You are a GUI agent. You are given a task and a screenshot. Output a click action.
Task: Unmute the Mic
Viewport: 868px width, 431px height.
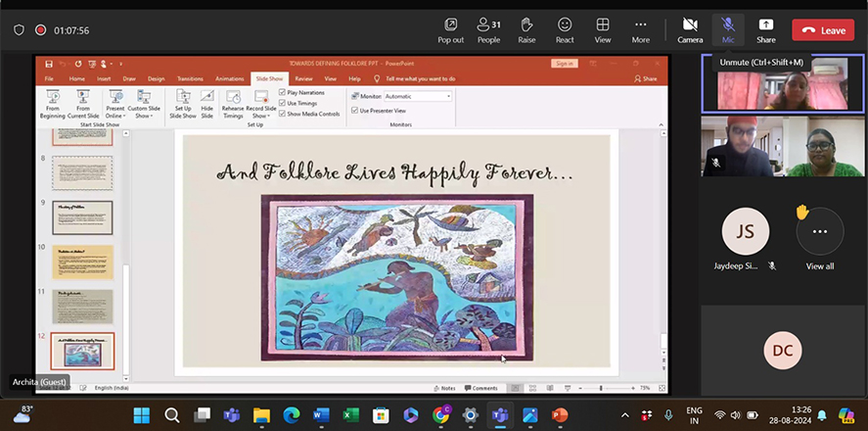[x=728, y=30]
